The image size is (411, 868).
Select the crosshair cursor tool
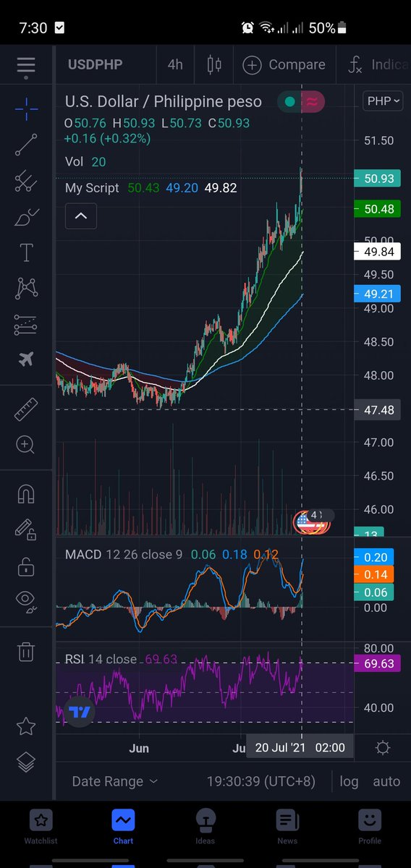click(26, 110)
